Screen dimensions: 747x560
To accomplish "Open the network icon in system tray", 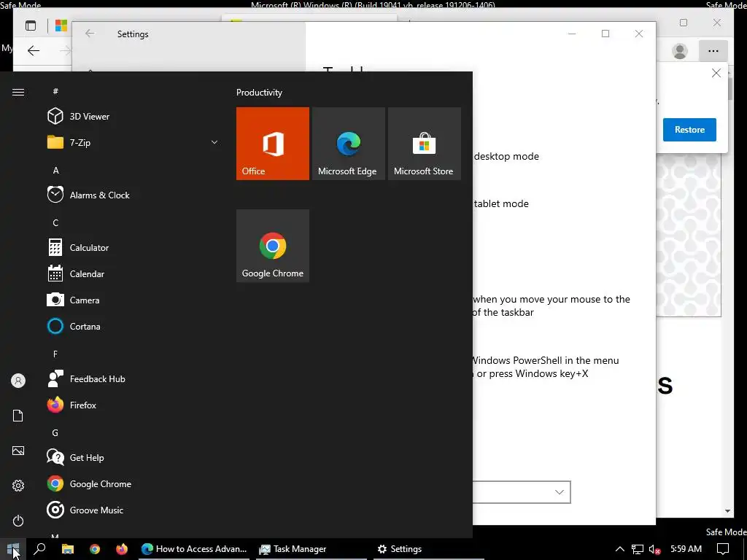I will [638, 549].
